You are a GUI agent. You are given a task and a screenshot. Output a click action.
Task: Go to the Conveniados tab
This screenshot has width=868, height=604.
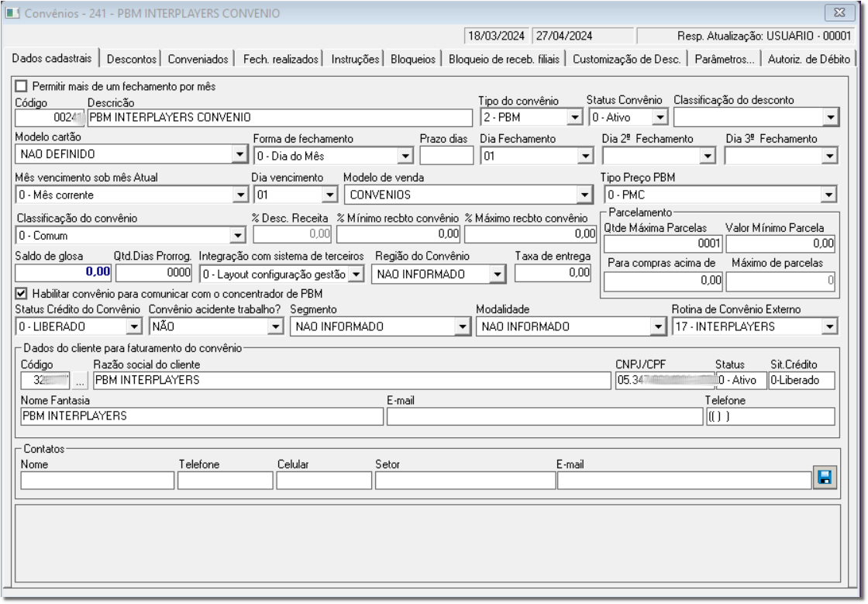point(198,59)
